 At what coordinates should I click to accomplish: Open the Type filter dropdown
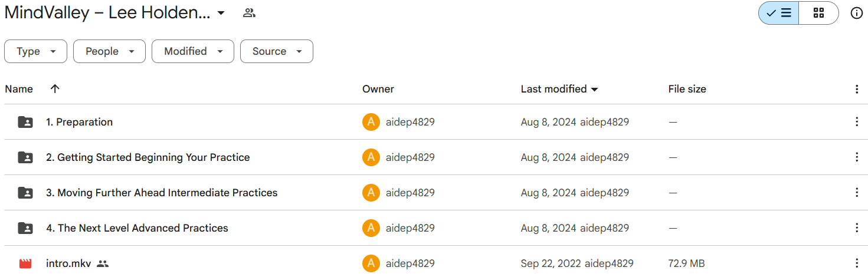pos(35,51)
